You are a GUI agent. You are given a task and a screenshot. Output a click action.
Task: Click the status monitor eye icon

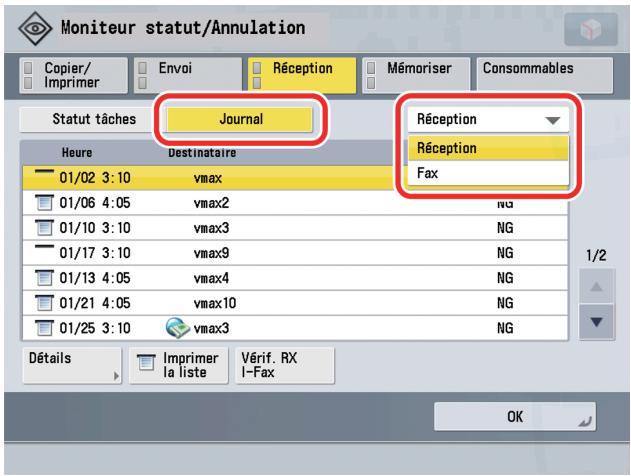click(x=35, y=28)
